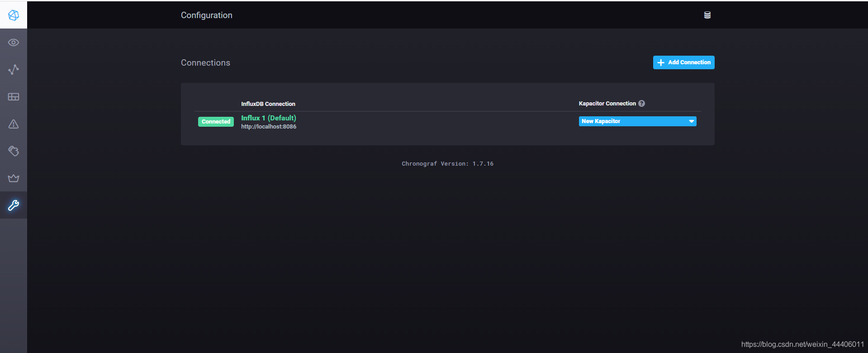The width and height of the screenshot is (868, 353).
Task: Click the Configuration page title
Action: tap(207, 15)
